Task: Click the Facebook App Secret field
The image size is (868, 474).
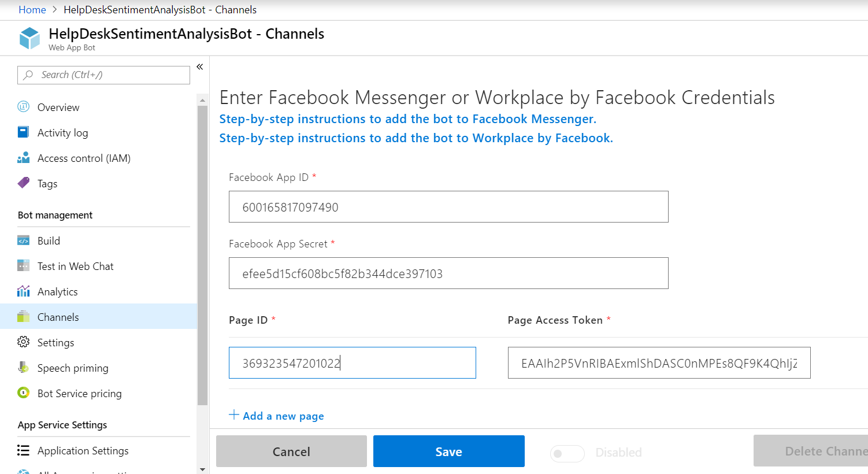Action: point(448,273)
